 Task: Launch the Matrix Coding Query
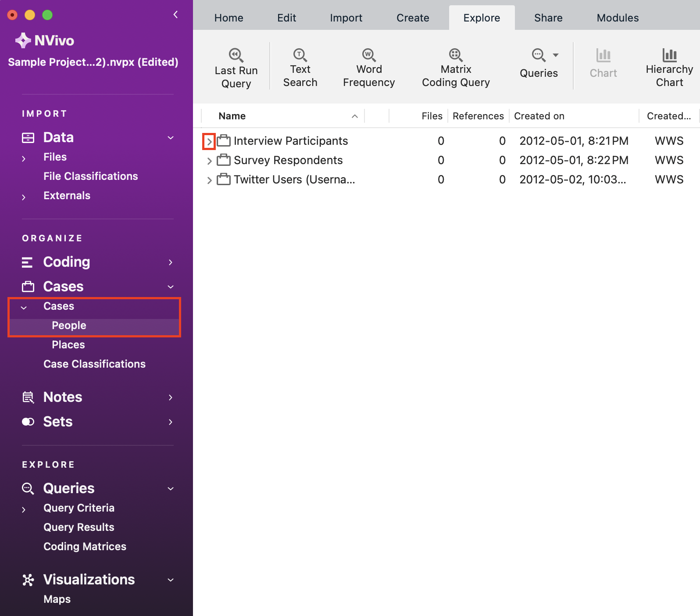point(456,68)
